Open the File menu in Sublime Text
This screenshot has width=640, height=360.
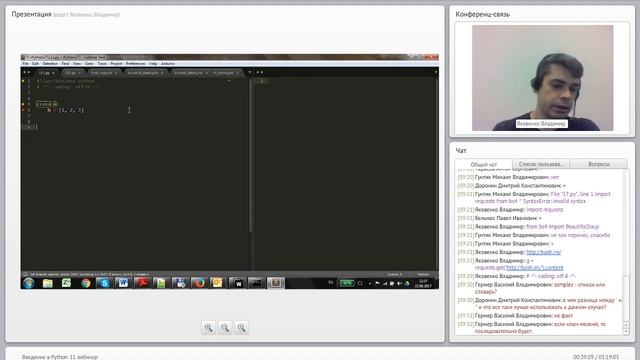click(25, 64)
